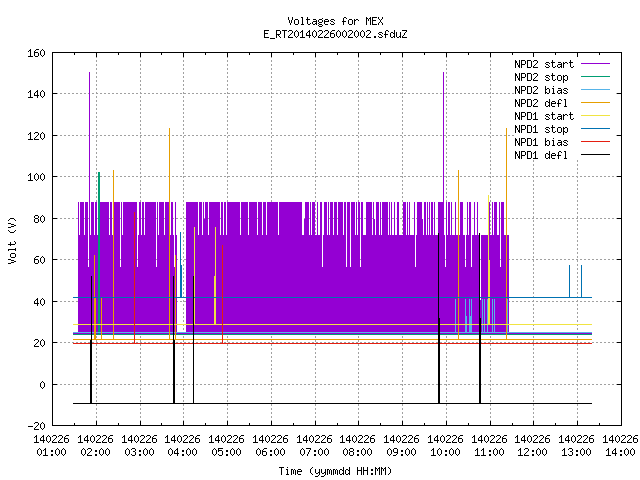Click the x-axis tick label 04:00

pos(182,452)
